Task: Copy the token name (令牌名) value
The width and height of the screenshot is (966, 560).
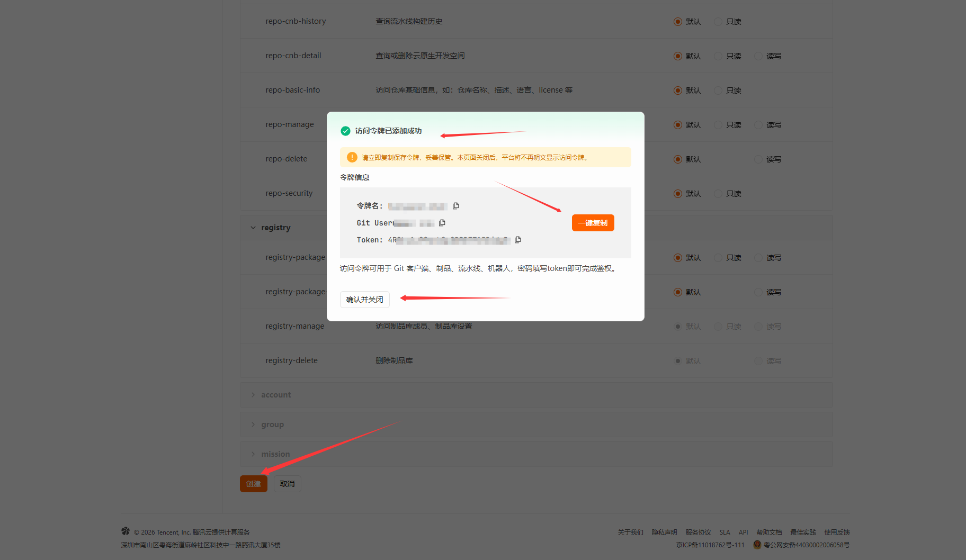Action: tap(455, 206)
